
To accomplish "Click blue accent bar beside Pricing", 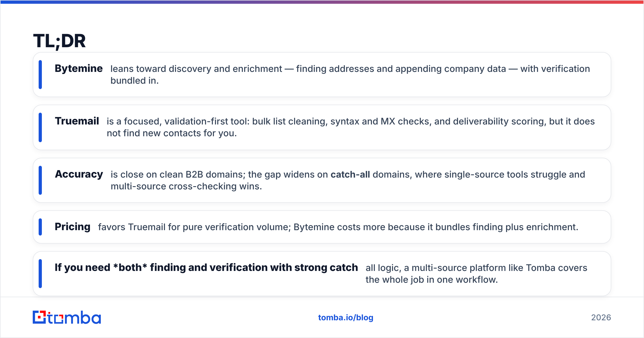I will (x=40, y=227).
